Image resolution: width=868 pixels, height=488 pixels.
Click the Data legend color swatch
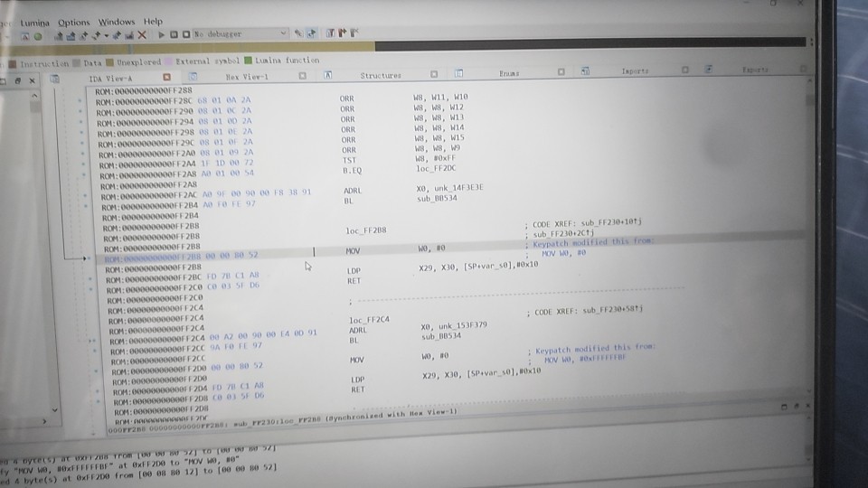(x=76, y=63)
